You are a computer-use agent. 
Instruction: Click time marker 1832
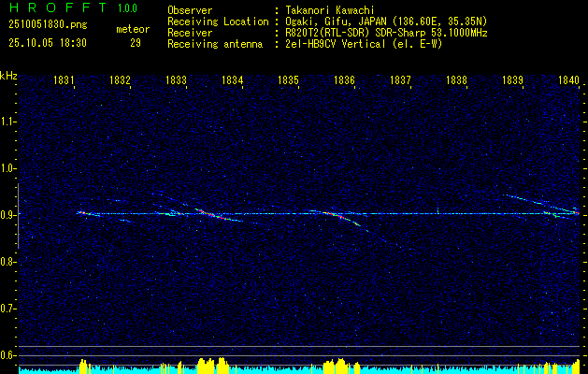pos(120,79)
